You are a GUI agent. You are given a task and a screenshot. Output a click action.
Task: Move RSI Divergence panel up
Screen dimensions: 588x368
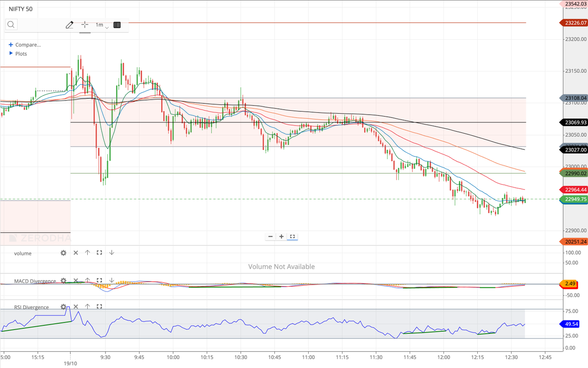[87, 307]
